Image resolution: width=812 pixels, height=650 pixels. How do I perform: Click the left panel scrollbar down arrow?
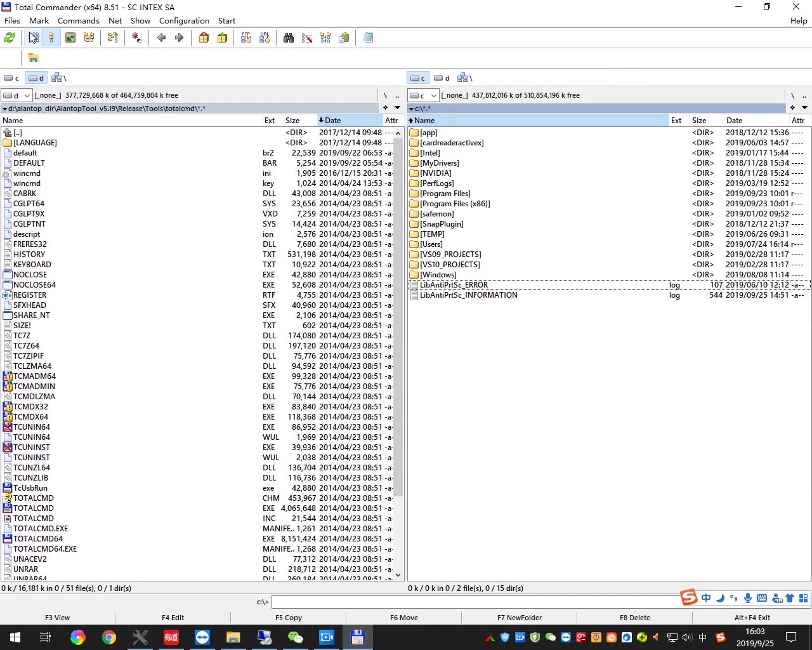pos(398,575)
